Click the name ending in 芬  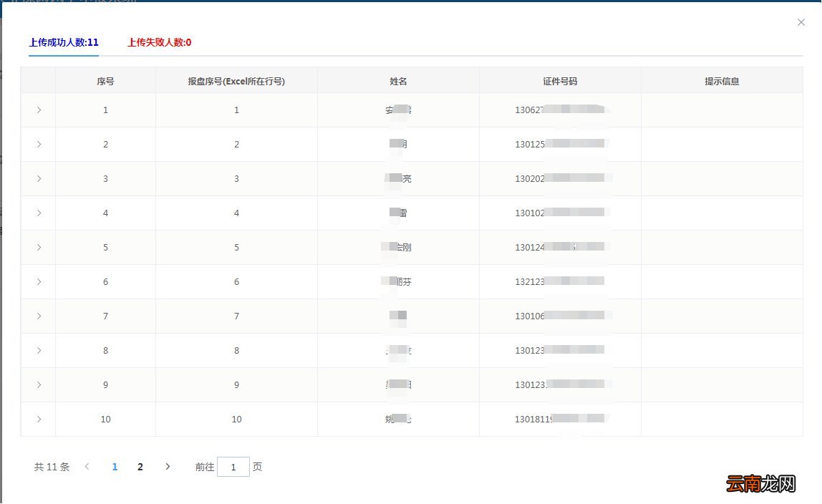click(397, 282)
